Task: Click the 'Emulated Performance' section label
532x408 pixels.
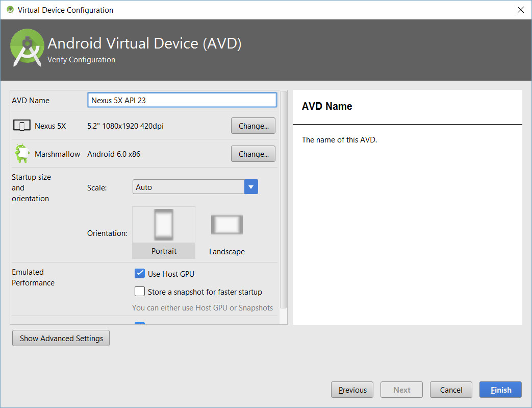Action: [33, 277]
